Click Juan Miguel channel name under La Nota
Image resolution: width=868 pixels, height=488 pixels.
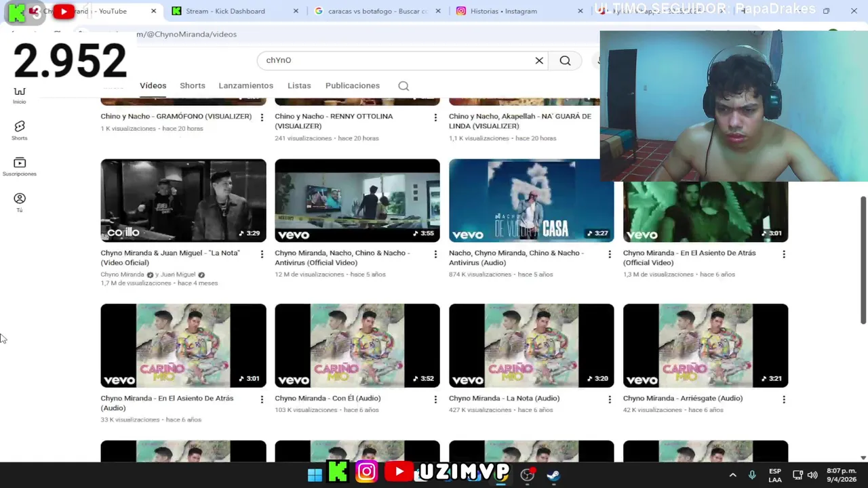point(179,274)
